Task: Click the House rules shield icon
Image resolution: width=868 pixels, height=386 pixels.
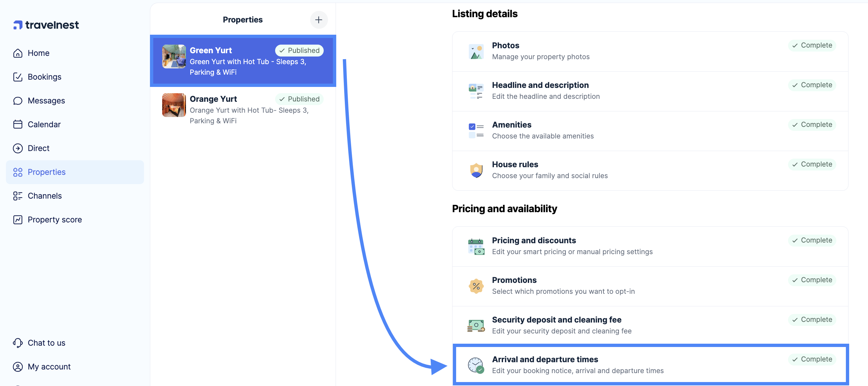Action: click(x=476, y=170)
